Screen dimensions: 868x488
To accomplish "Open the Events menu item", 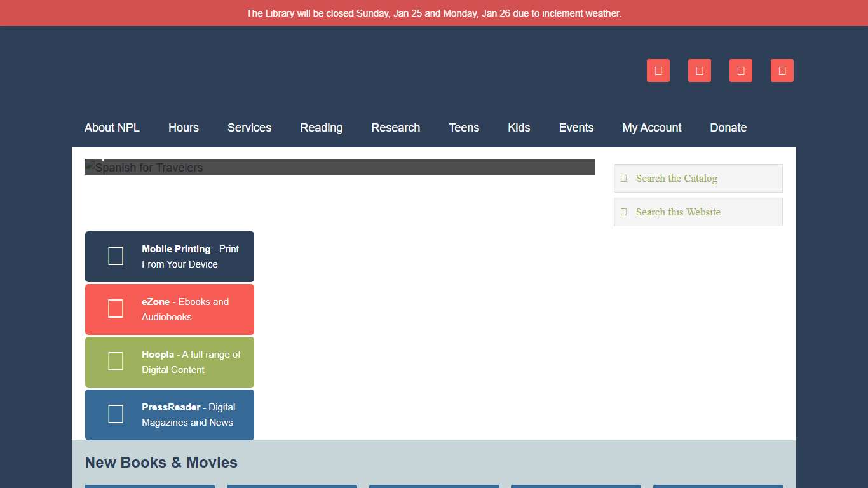I will point(576,128).
